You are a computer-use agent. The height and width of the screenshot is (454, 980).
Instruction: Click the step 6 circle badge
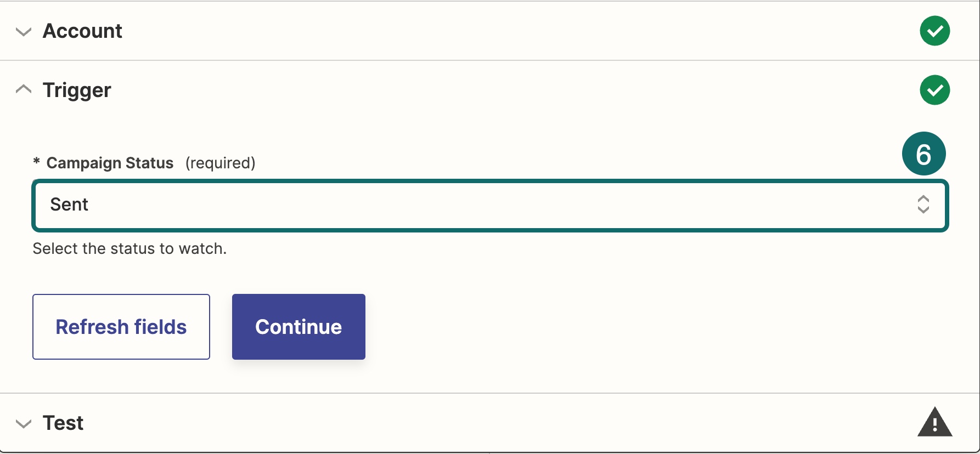(x=923, y=154)
